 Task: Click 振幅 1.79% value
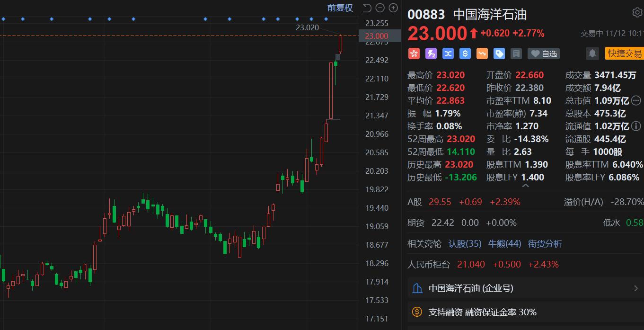(448, 113)
